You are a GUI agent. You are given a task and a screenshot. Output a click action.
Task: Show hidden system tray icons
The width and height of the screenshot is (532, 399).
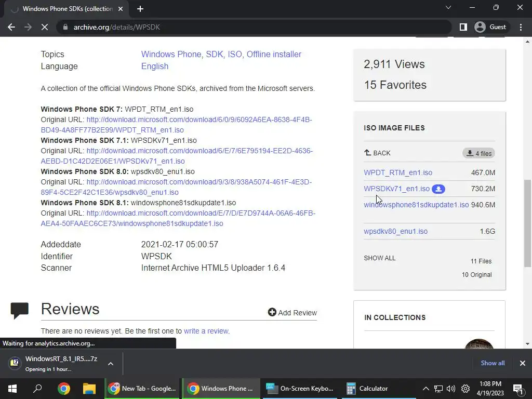pos(426,389)
